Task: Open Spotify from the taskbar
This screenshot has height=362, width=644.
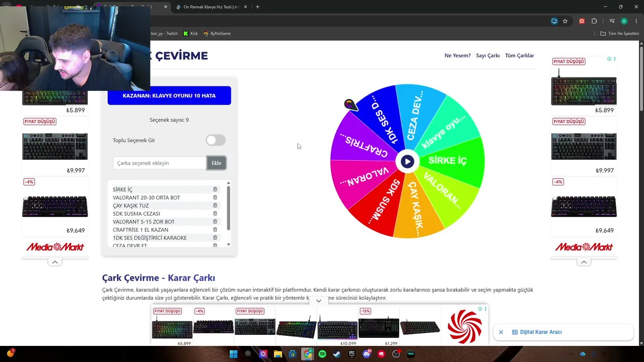Action: (322, 354)
